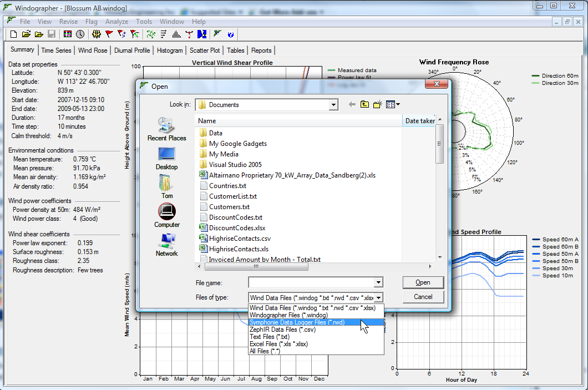Screen dimensions: 588x390
Task: Click the file list horizontal scrollbar thumb
Action: click(256, 267)
